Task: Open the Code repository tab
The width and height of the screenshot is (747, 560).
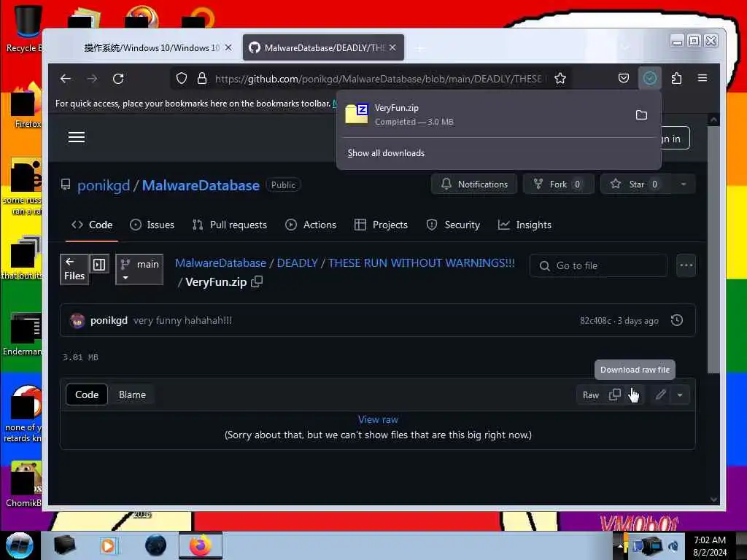Action: click(92, 225)
